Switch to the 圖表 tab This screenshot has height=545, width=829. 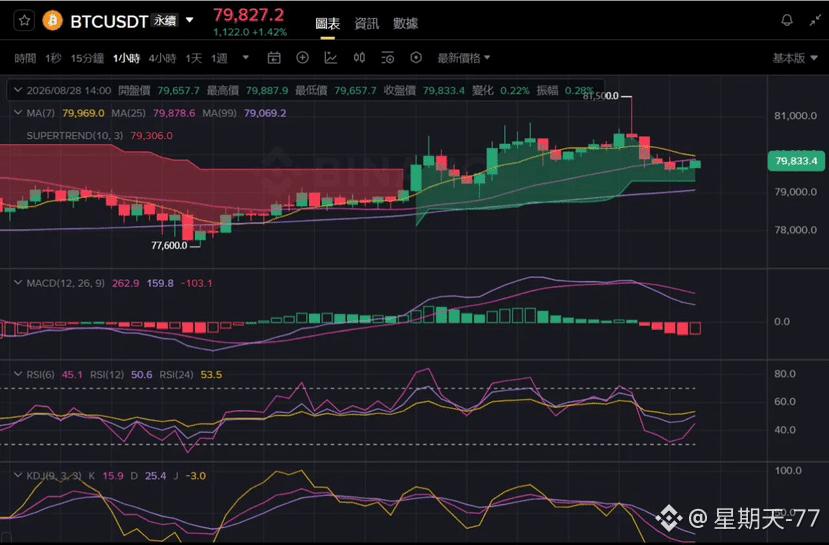pyautogui.click(x=327, y=23)
